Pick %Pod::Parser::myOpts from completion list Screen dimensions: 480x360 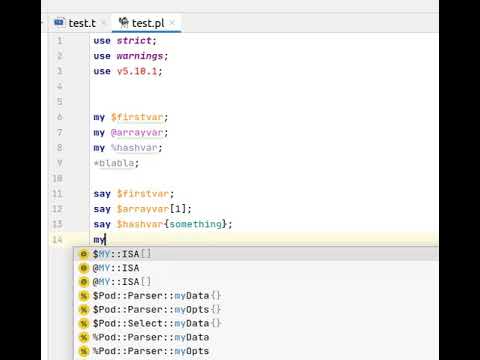click(256, 351)
